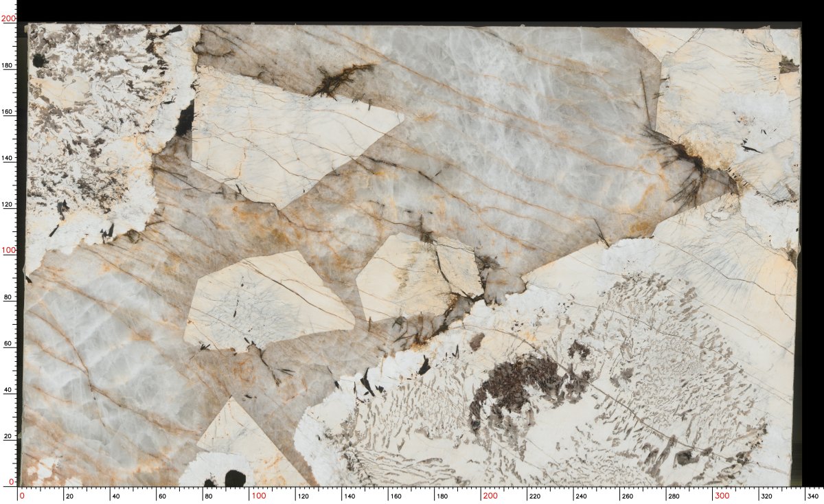
Task: Click the 240 label on the horizontal ruler
Action: (582, 496)
